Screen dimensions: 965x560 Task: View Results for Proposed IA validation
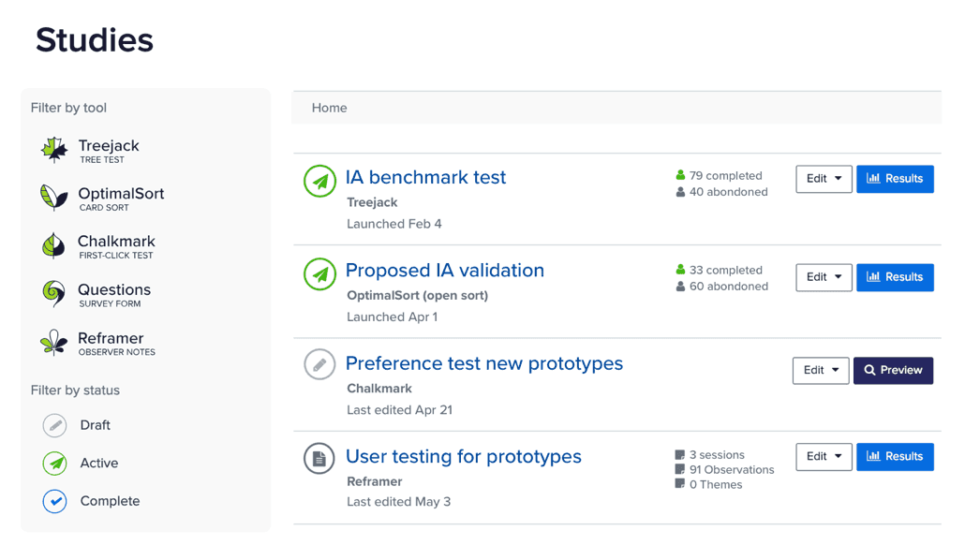pos(896,277)
